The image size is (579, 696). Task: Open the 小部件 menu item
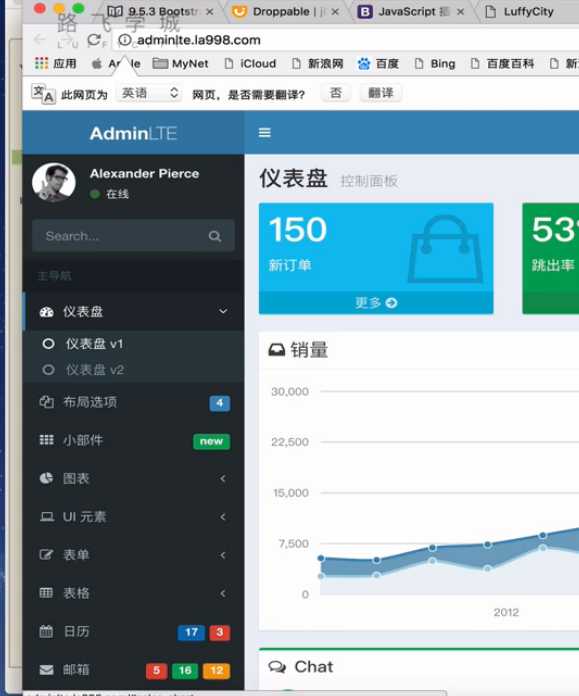133,440
